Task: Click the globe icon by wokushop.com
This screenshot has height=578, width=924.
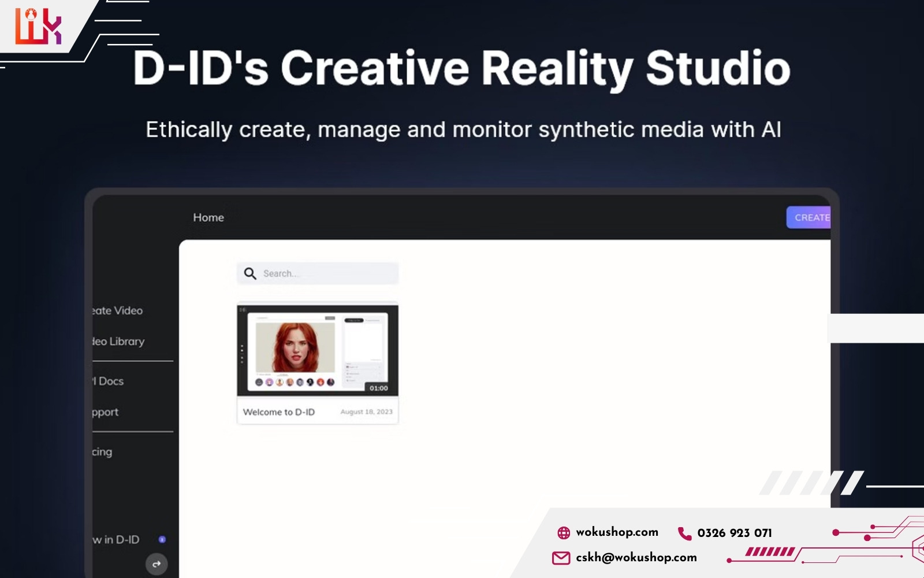Action: [564, 533]
